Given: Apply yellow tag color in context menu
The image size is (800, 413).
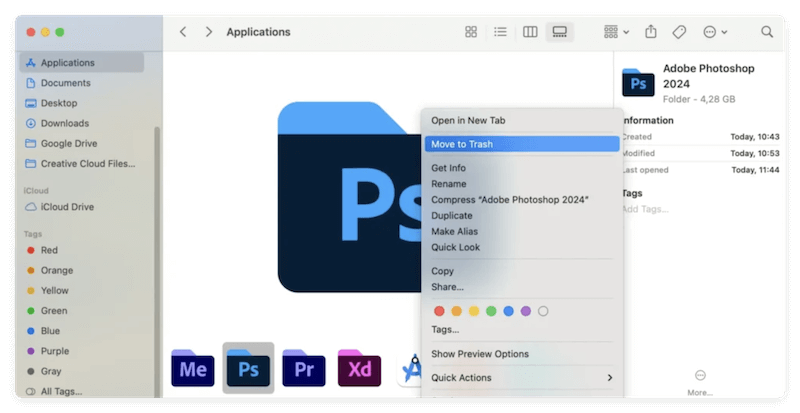Looking at the screenshot, I should (474, 311).
